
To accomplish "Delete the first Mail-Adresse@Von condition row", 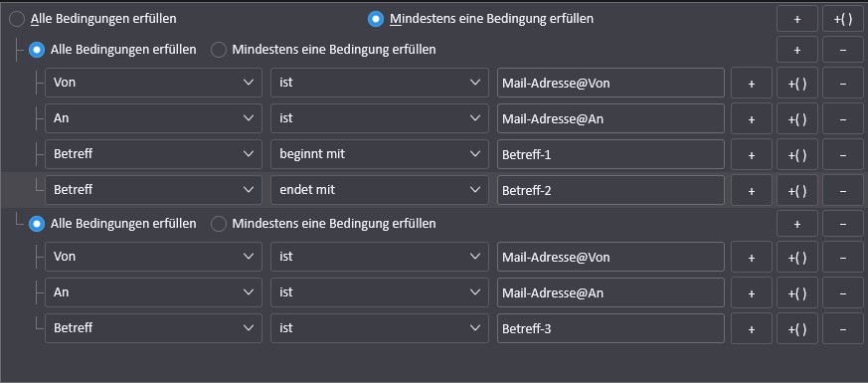I will pyautogui.click(x=842, y=83).
